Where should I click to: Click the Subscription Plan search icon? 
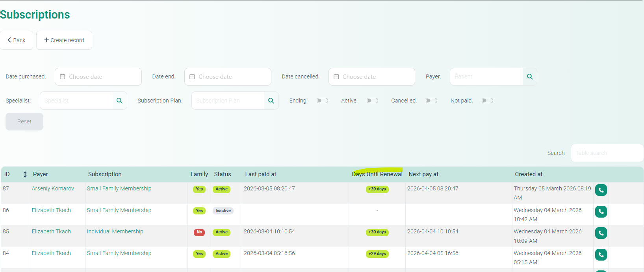271,101
